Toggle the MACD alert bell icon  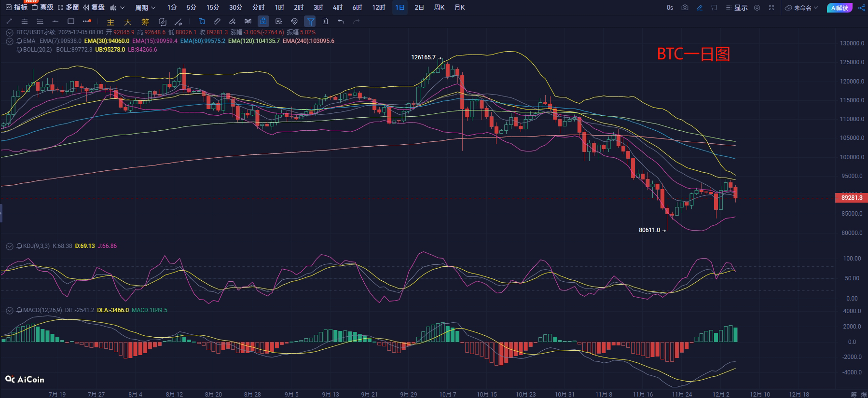pos(19,310)
